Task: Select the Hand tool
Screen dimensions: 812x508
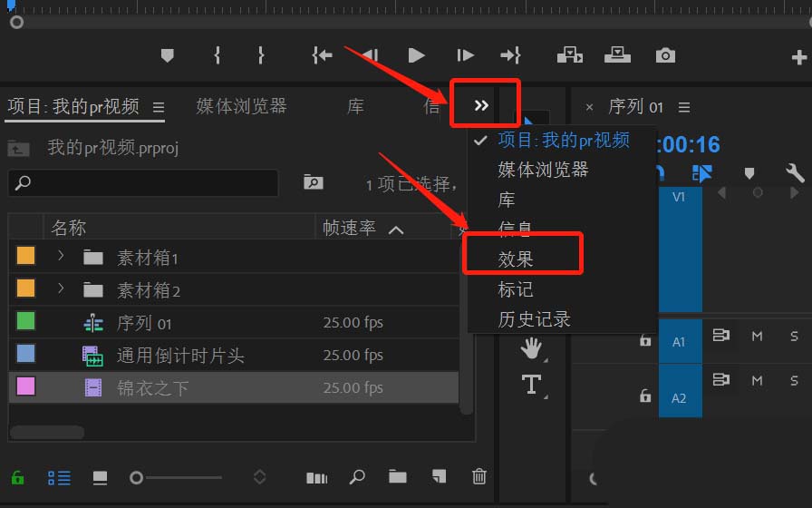Action: coord(531,348)
